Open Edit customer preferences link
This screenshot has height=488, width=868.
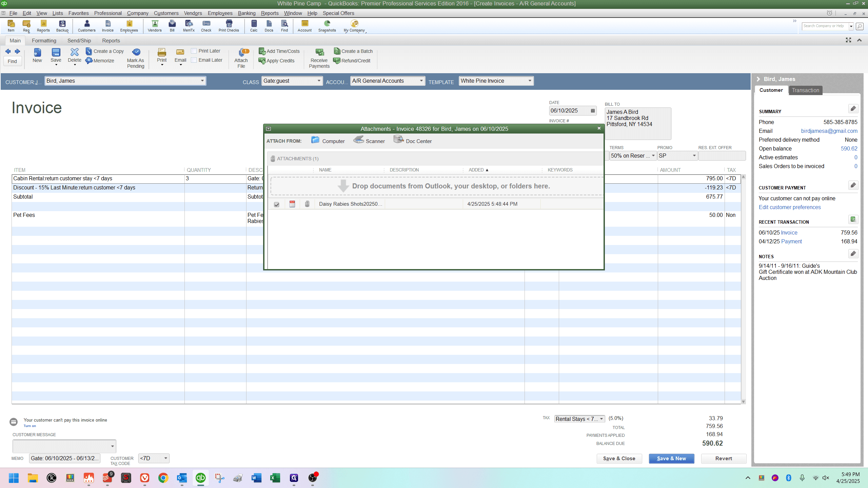[x=790, y=207]
